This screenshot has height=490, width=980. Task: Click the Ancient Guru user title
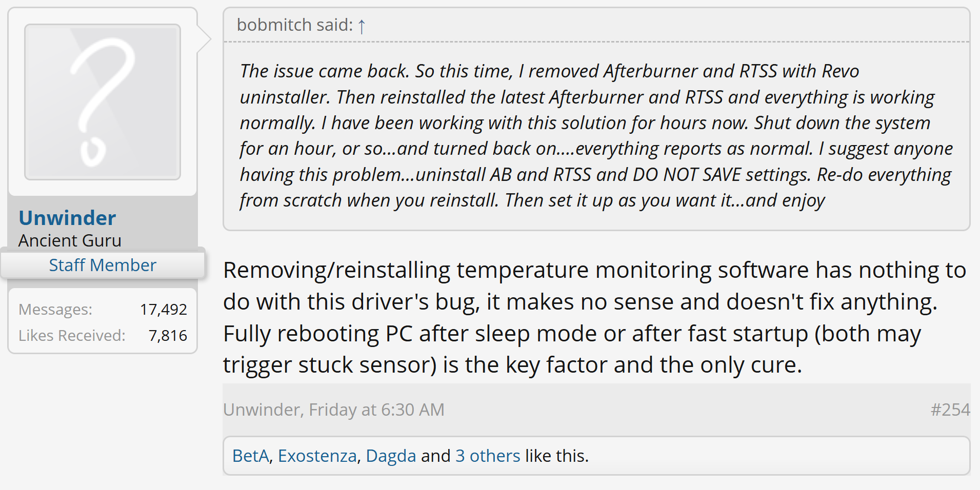(70, 241)
